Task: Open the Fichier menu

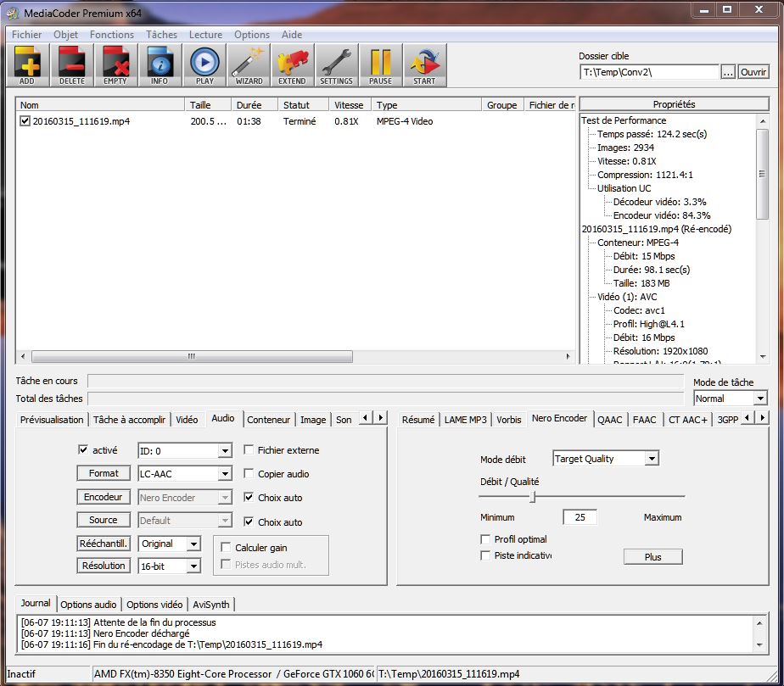Action: pos(27,35)
